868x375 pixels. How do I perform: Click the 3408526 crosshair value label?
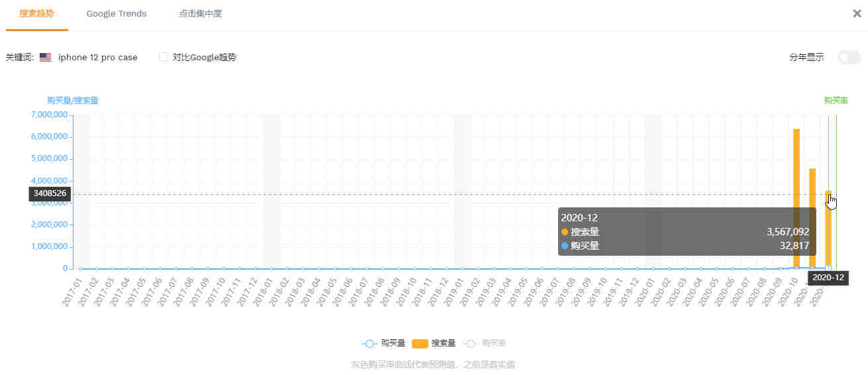(x=50, y=194)
